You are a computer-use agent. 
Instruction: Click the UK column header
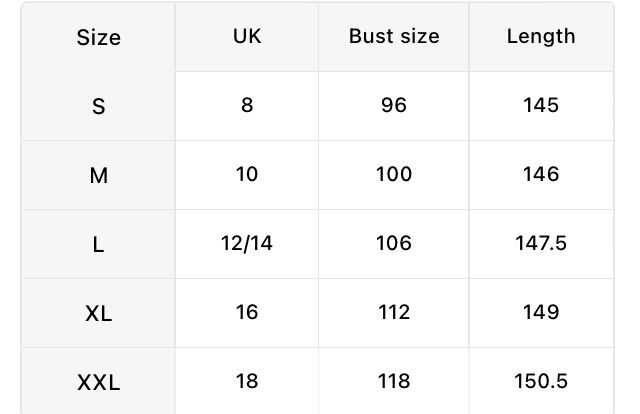tap(246, 36)
